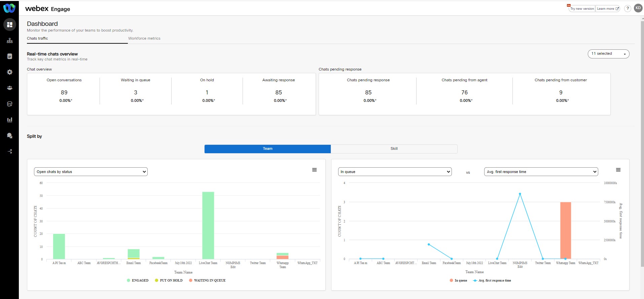Expand the 11 selected teams dropdown

(608, 54)
